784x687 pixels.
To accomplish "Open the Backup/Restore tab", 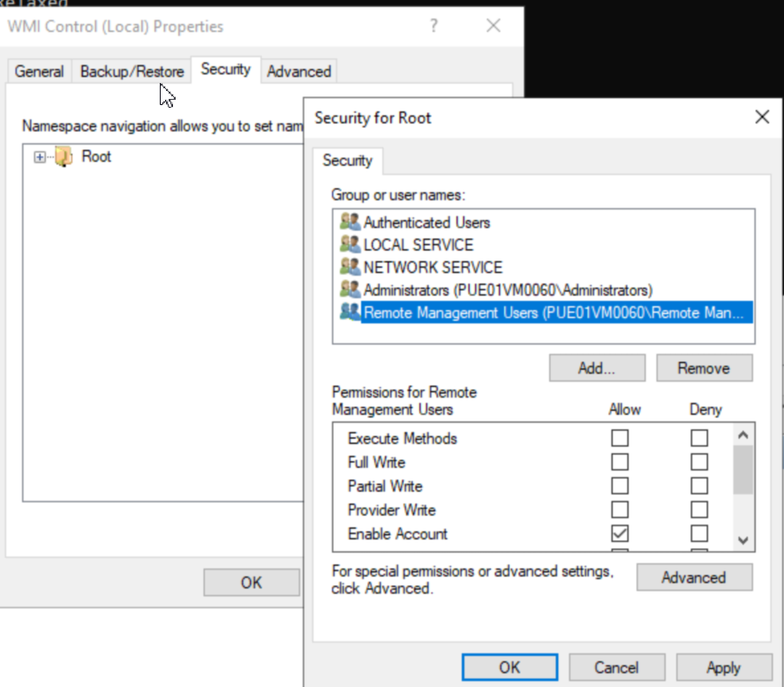I will click(x=131, y=71).
